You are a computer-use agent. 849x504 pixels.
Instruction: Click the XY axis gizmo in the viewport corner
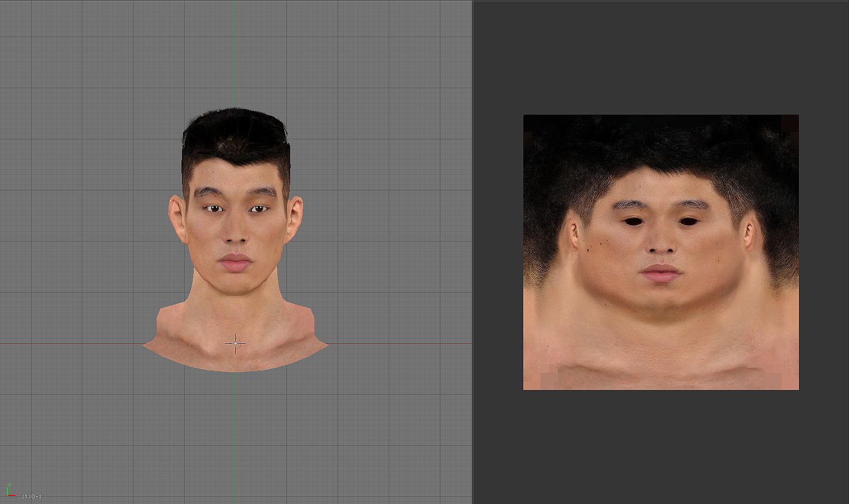[10, 491]
